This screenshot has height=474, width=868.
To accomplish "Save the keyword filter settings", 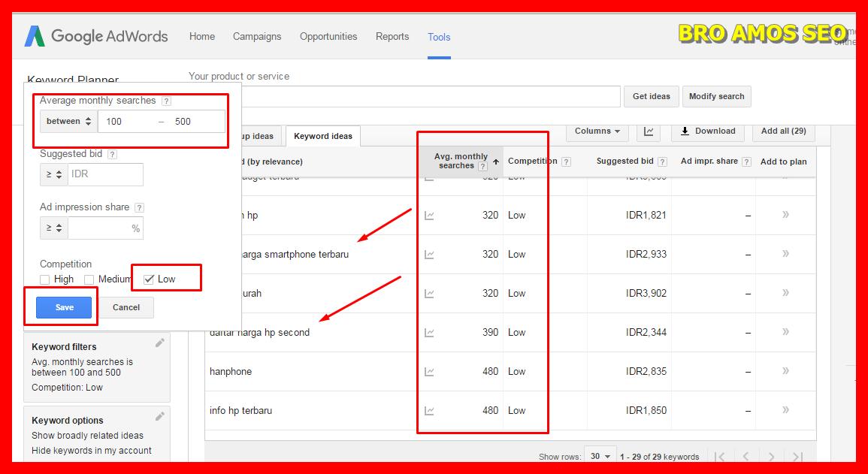I will pos(64,307).
